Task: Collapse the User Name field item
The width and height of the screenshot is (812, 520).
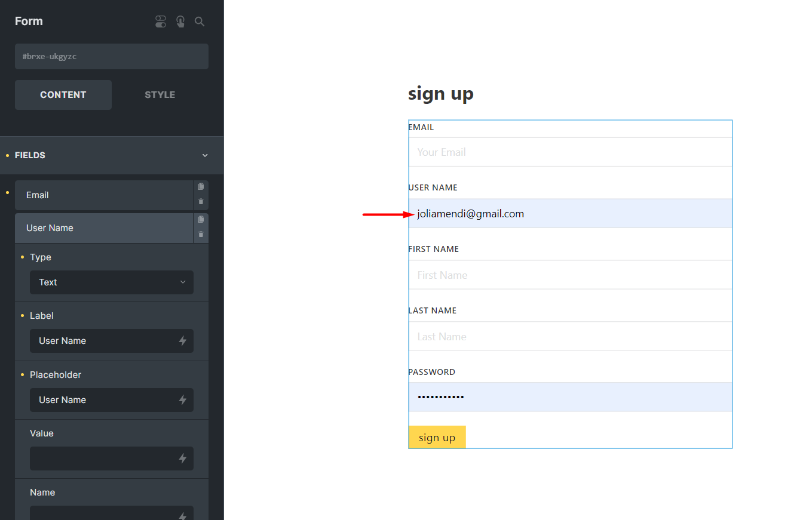Action: coord(104,228)
